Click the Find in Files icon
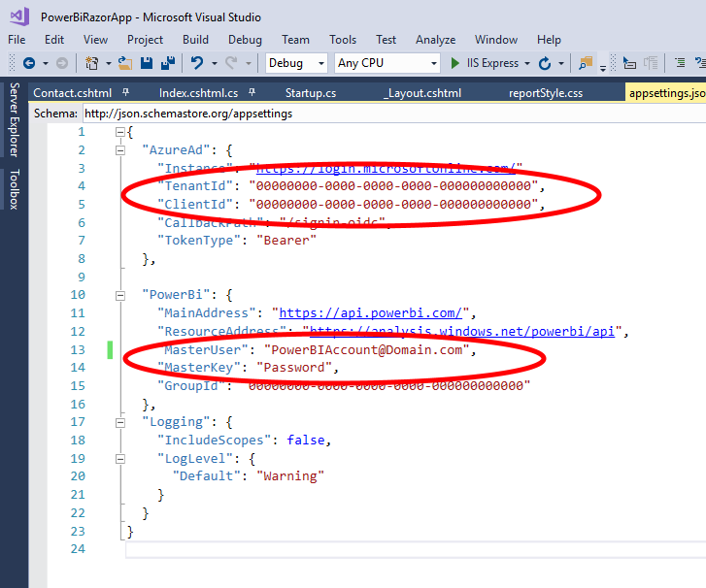Viewport: 706px width, 588px height. (586, 63)
